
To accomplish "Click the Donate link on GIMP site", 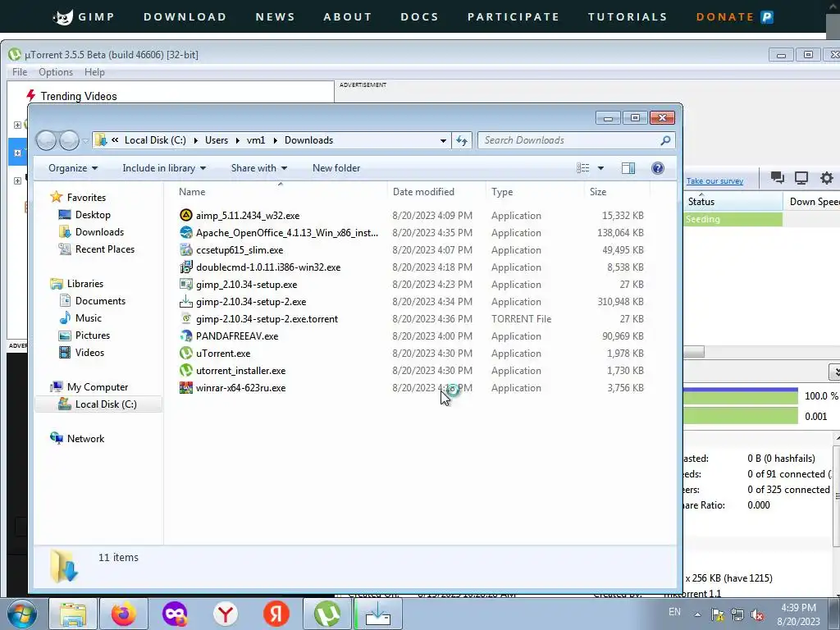I will pos(725,17).
